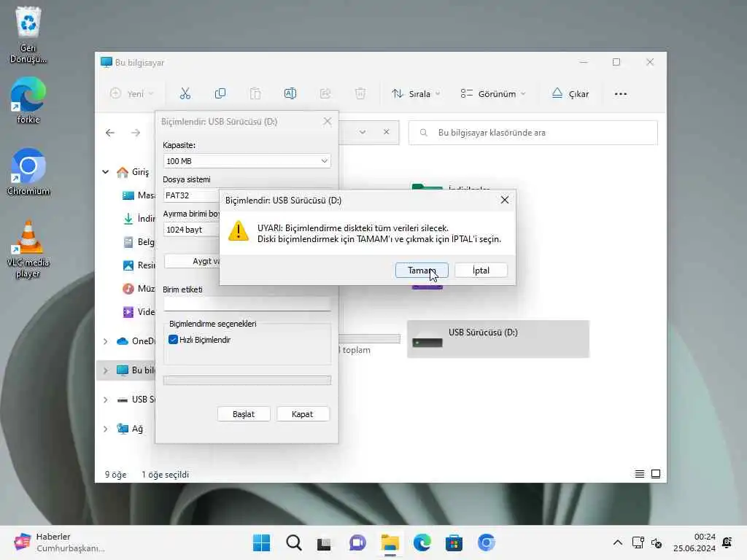Click the Paste icon in Explorer toolbar
Image resolution: width=747 pixels, height=560 pixels.
click(255, 94)
